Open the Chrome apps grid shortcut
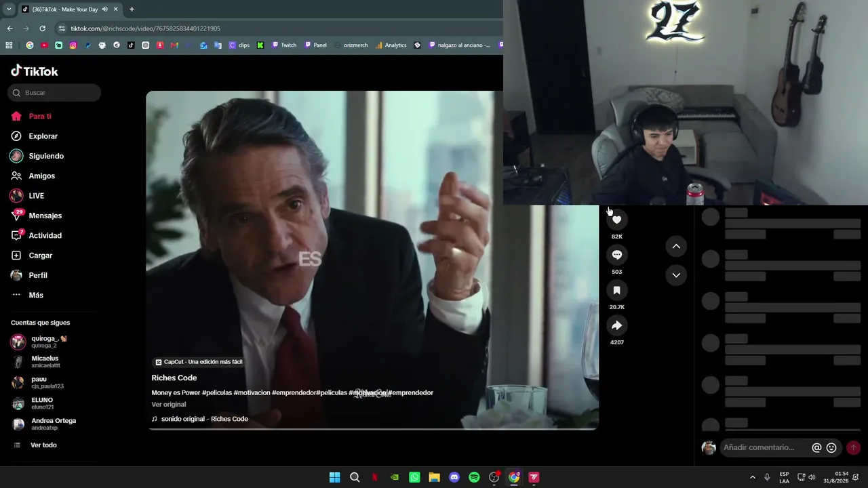868x488 pixels. (x=9, y=45)
